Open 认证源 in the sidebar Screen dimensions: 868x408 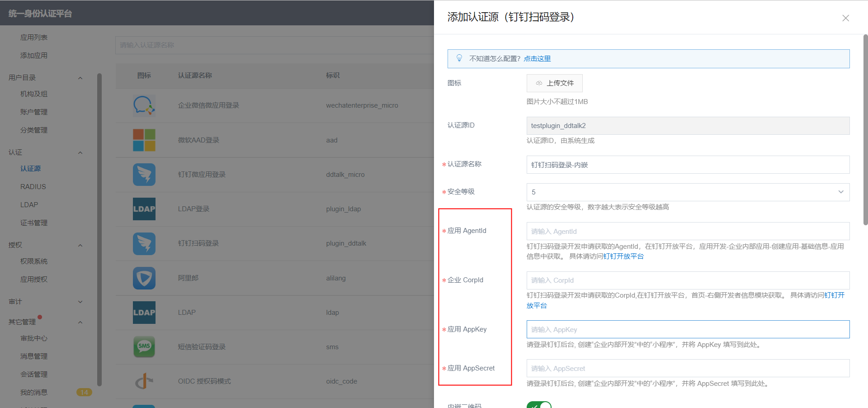[30, 169]
